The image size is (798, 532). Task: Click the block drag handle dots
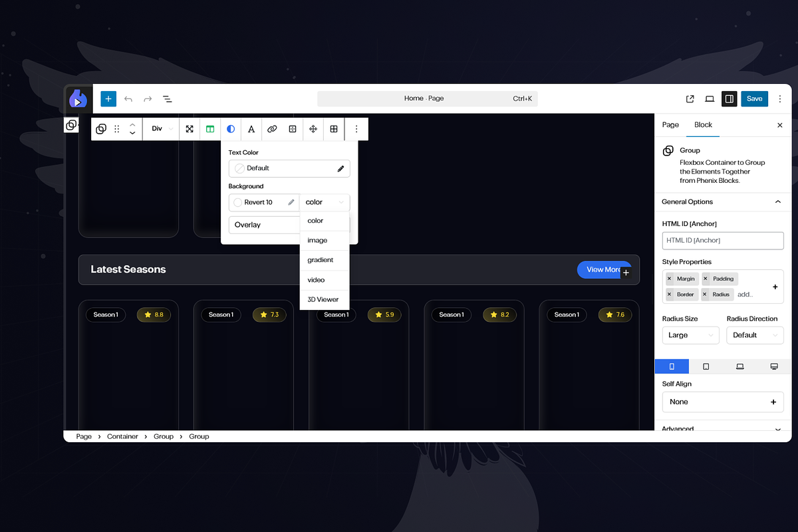117,129
